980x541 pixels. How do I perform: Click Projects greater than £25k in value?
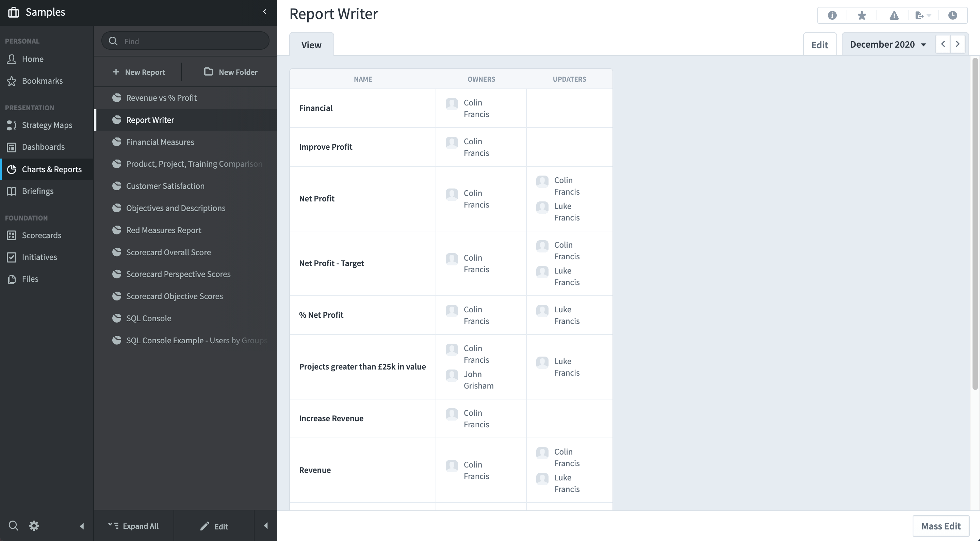point(362,367)
